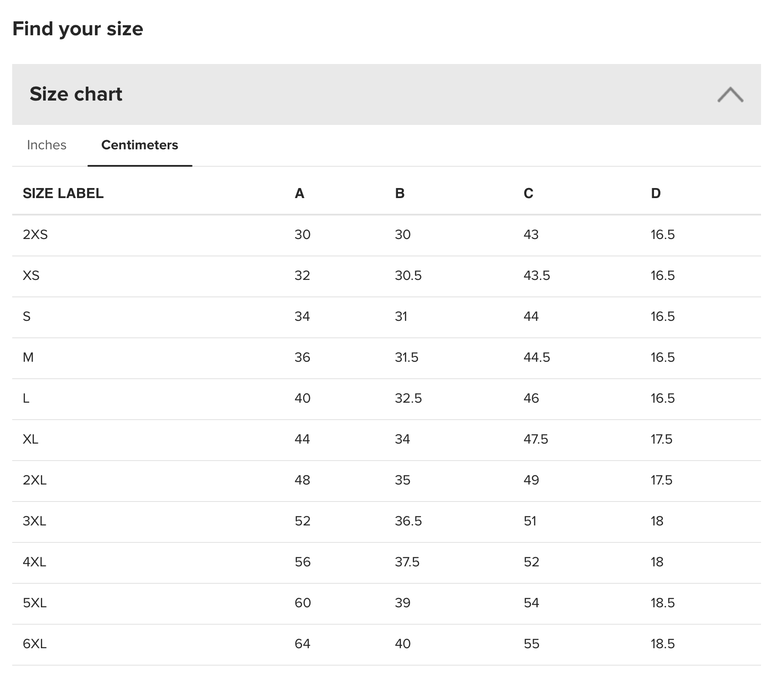The width and height of the screenshot is (768, 700).
Task: Click the 5XL row label
Action: coord(34,603)
